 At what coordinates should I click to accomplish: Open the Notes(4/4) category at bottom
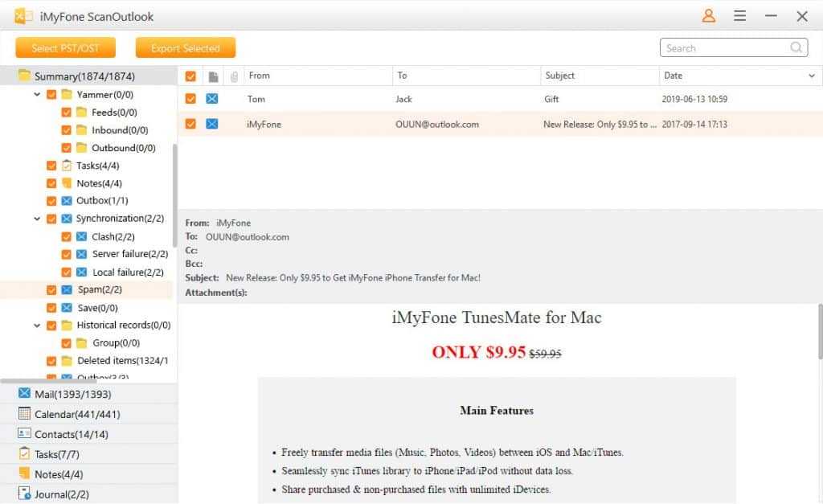(x=58, y=474)
